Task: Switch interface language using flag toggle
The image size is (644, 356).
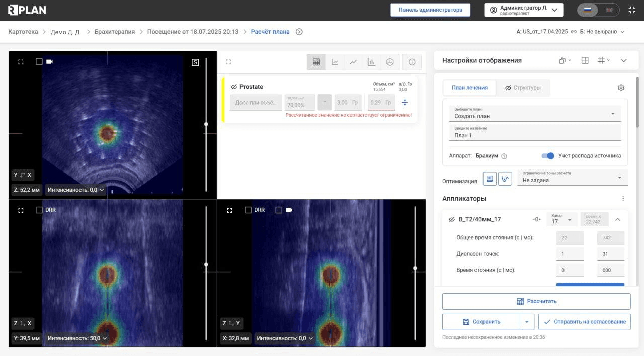Action: (x=598, y=10)
